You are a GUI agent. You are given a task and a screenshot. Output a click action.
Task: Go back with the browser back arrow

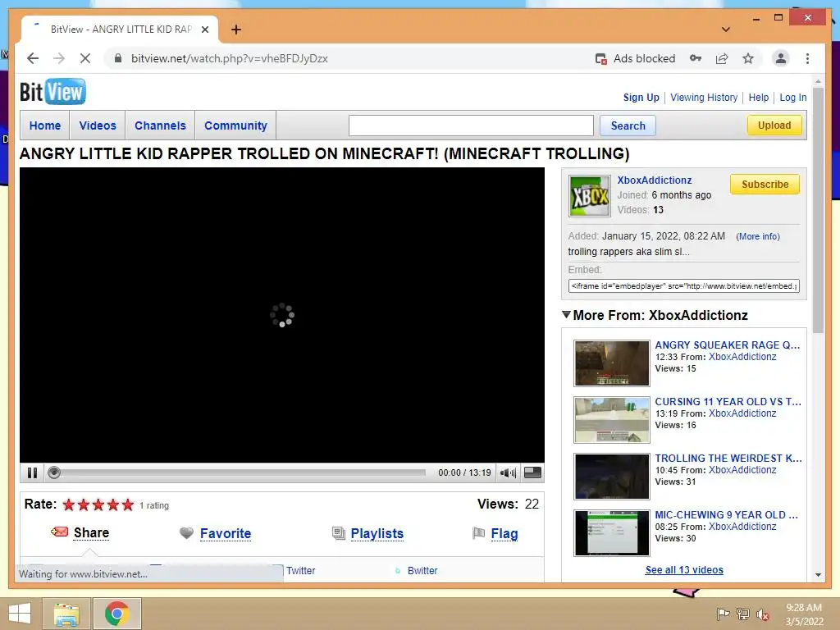[x=33, y=58]
